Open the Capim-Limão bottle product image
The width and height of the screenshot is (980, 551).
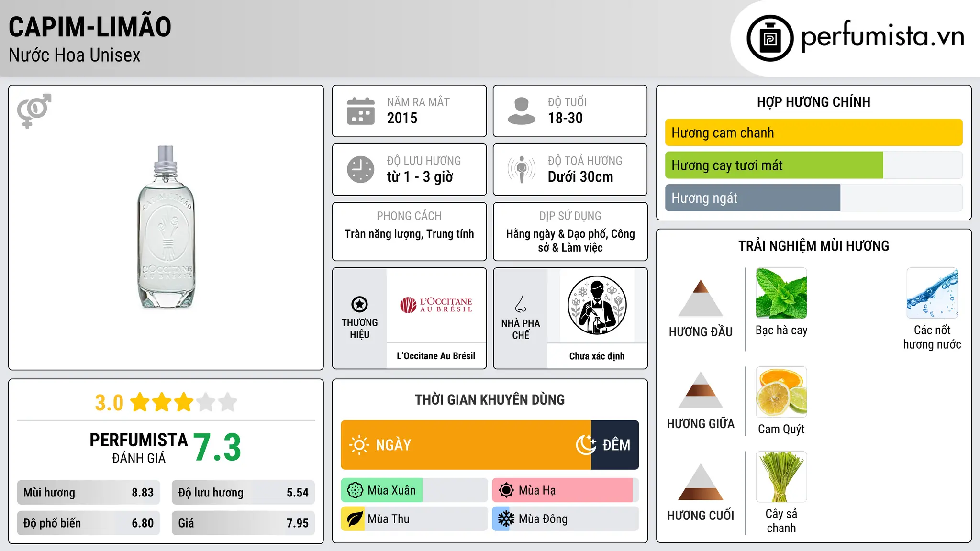click(x=166, y=228)
